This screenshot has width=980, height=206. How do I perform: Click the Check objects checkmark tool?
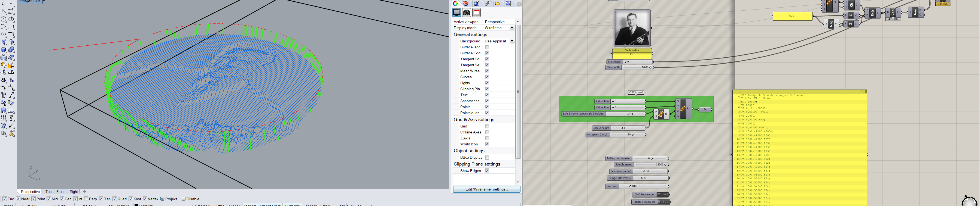pos(11,126)
